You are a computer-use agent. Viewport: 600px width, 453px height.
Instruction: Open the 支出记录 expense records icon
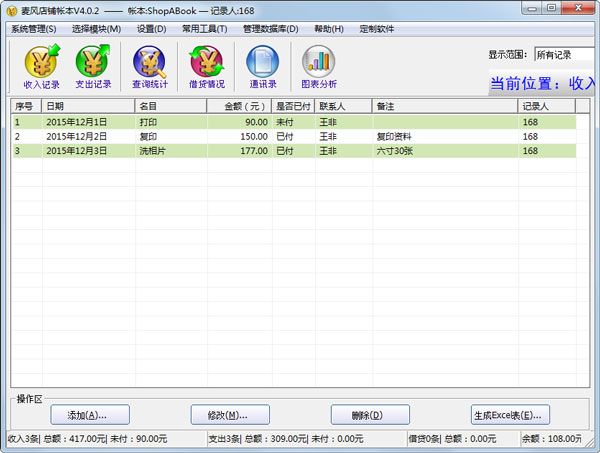(93, 67)
